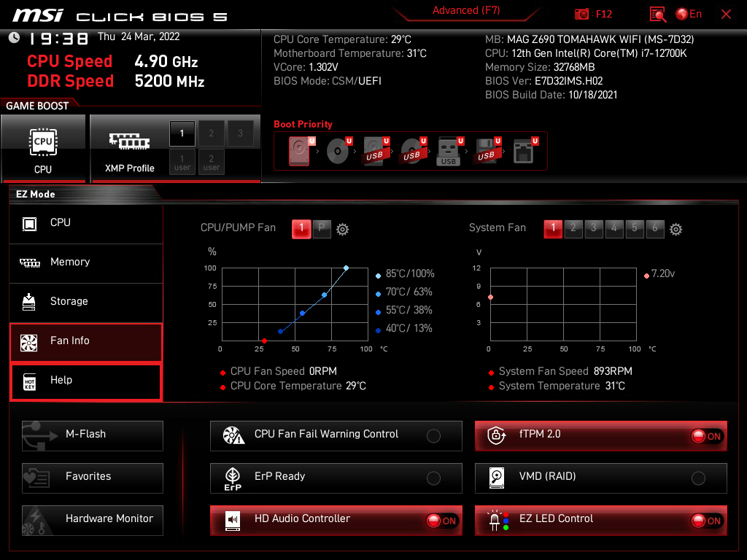Change language via the En globe icon

click(689, 14)
